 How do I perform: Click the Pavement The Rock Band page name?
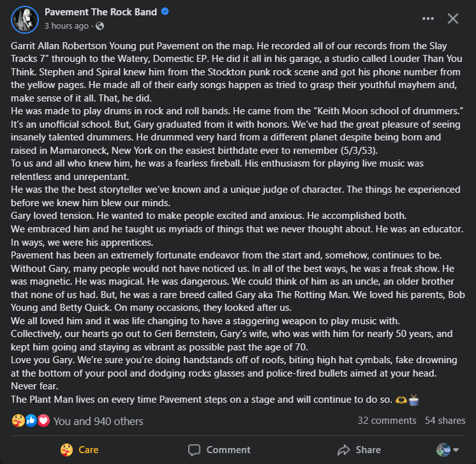103,12
